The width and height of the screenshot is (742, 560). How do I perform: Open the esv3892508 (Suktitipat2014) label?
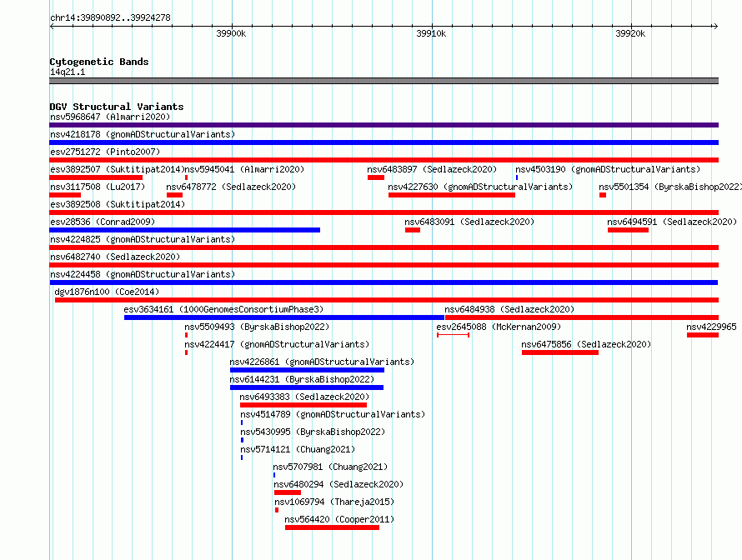(118, 204)
